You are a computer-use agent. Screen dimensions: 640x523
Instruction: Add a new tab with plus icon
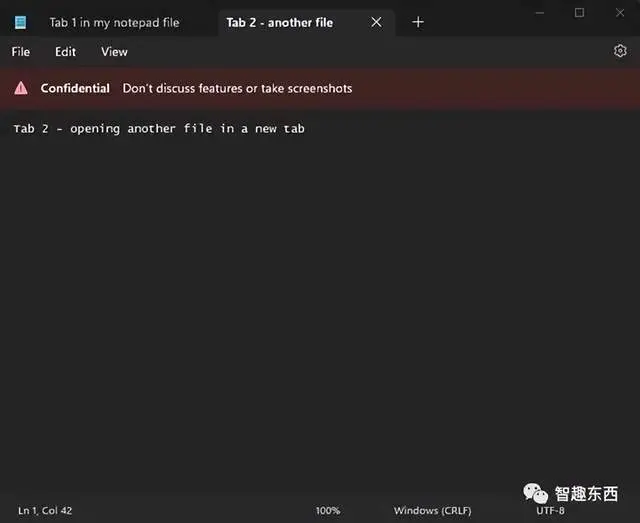click(x=418, y=22)
